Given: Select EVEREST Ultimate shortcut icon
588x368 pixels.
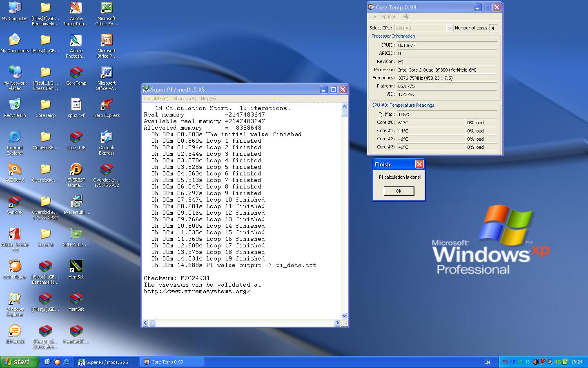Looking at the screenshot, I should point(76,175).
